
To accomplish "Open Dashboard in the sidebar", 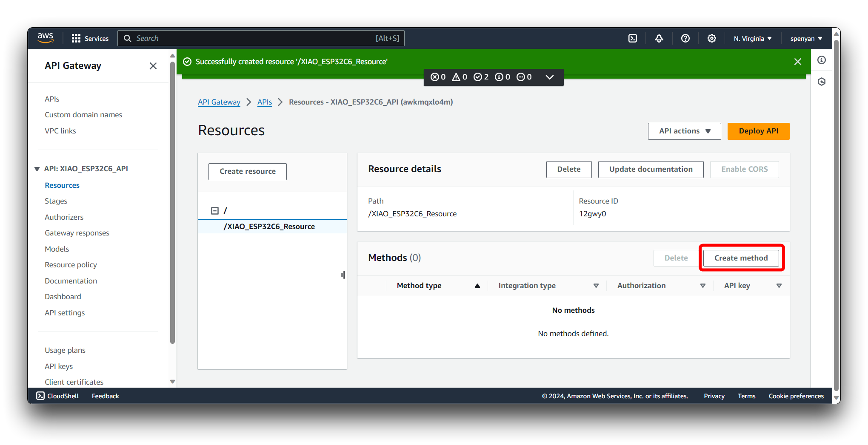I will (63, 297).
